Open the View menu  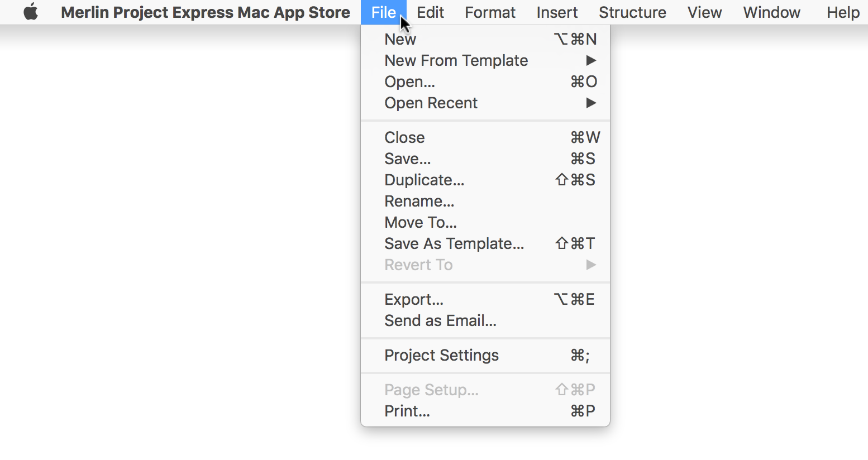pos(704,12)
